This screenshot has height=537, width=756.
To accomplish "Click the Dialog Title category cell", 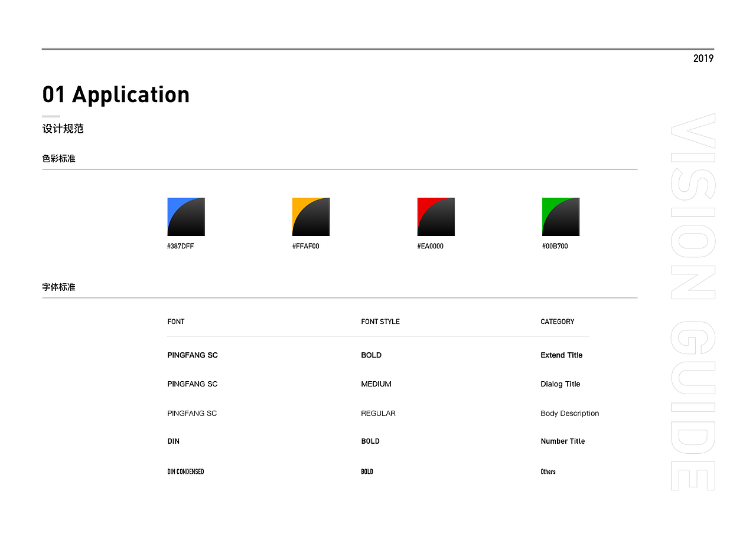I will coord(561,384).
